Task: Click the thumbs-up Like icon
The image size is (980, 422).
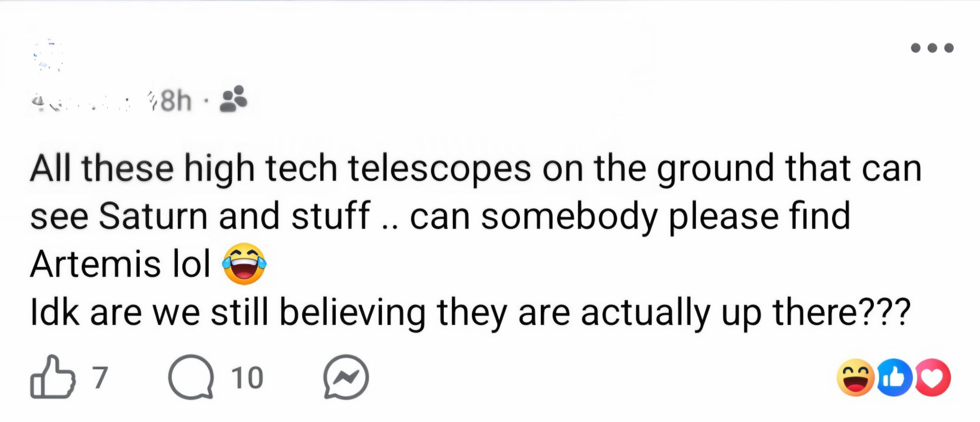Action: 52,377
